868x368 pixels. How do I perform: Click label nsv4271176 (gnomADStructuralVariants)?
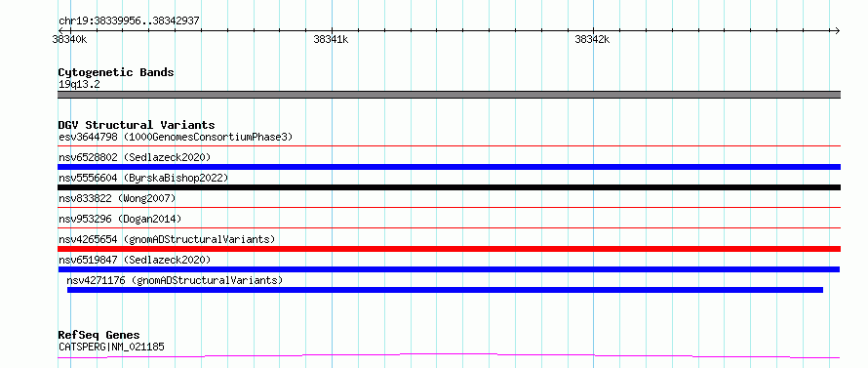pyautogui.click(x=175, y=280)
